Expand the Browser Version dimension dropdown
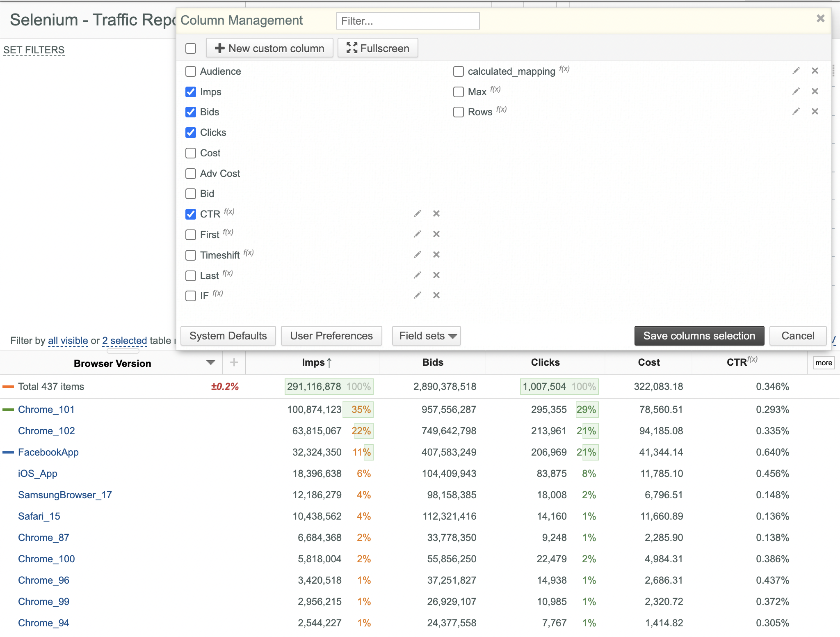Viewport: 840px width, 637px height. pyautogui.click(x=211, y=362)
